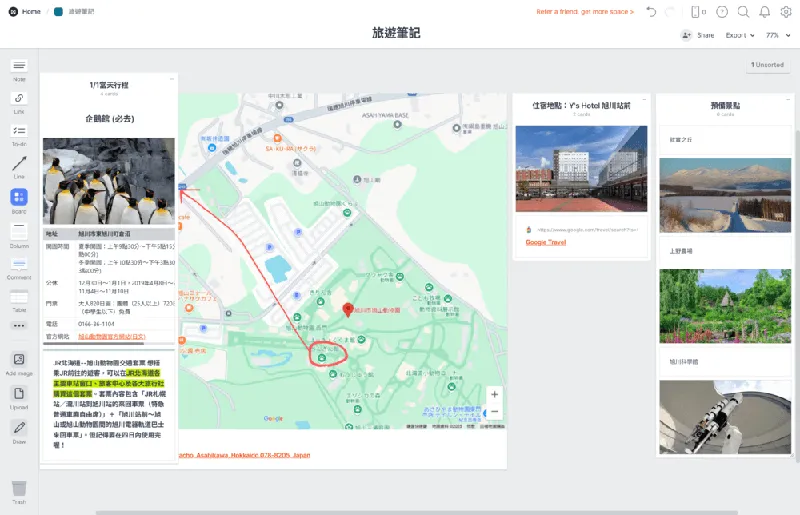
Task: Open the help question mark icon
Action: [x=721, y=12]
